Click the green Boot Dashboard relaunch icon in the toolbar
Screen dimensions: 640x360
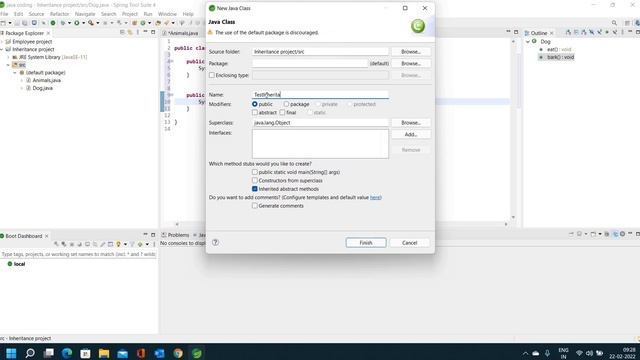pyautogui.click(x=53, y=23)
